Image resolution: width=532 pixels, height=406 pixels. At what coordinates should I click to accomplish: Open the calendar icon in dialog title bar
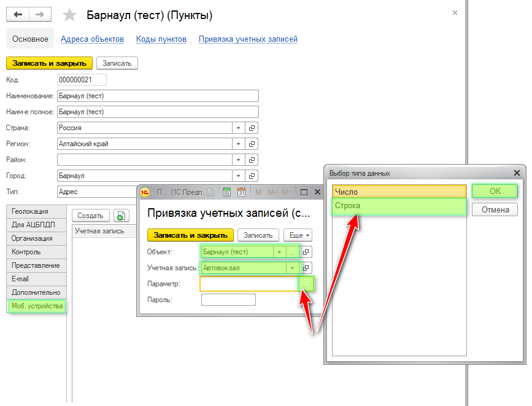coord(241,192)
